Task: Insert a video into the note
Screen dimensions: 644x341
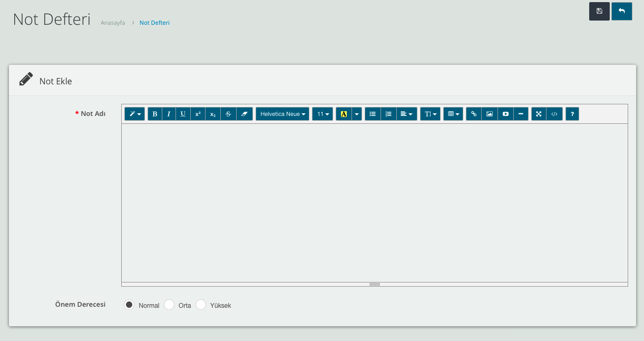Action: point(505,114)
